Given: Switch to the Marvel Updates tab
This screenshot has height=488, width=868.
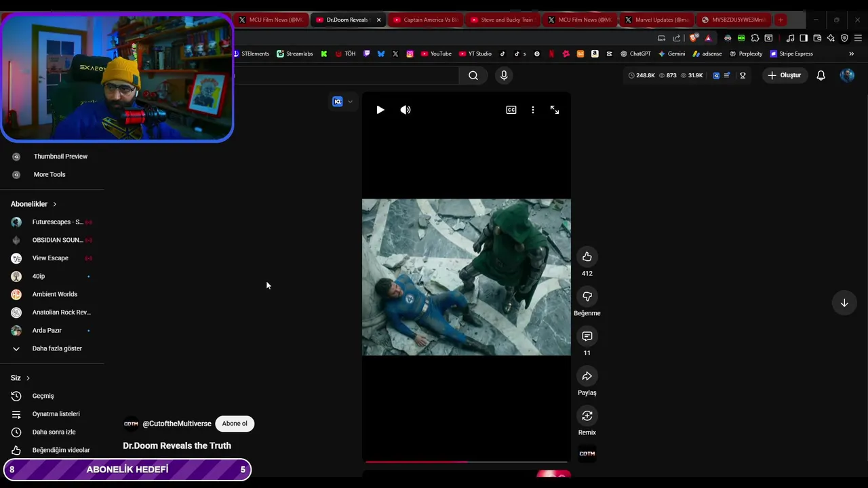Looking at the screenshot, I should click(657, 20).
